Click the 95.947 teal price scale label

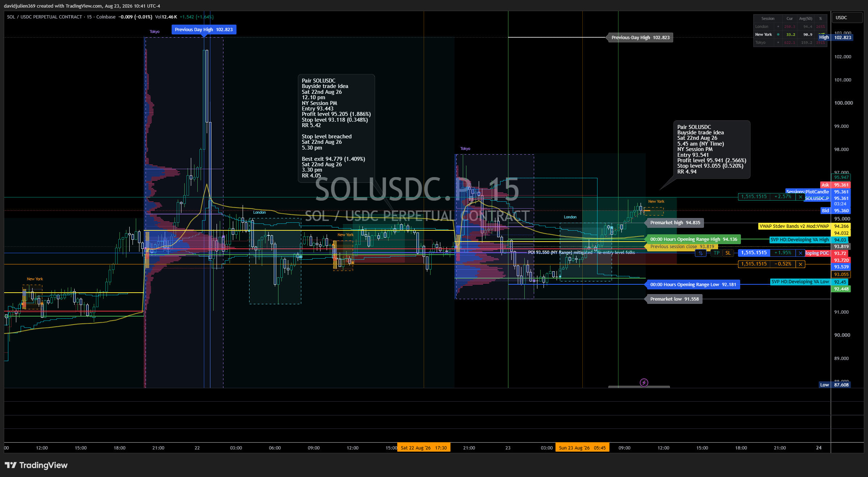(x=841, y=177)
